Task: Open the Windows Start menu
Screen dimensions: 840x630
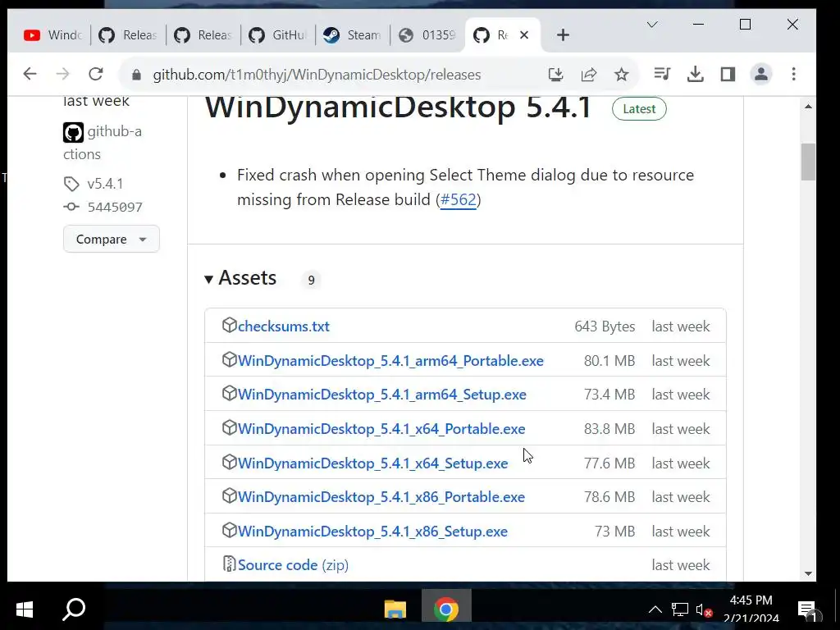Action: 25,609
